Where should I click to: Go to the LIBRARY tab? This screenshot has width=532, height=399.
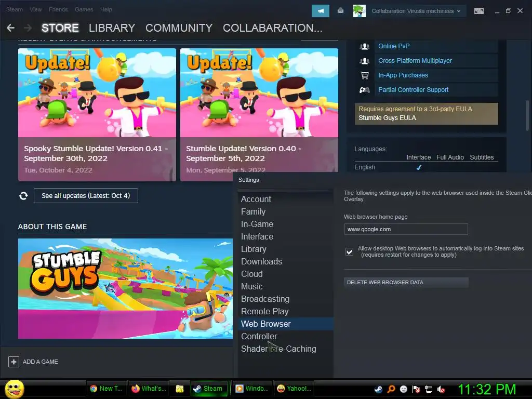112,28
